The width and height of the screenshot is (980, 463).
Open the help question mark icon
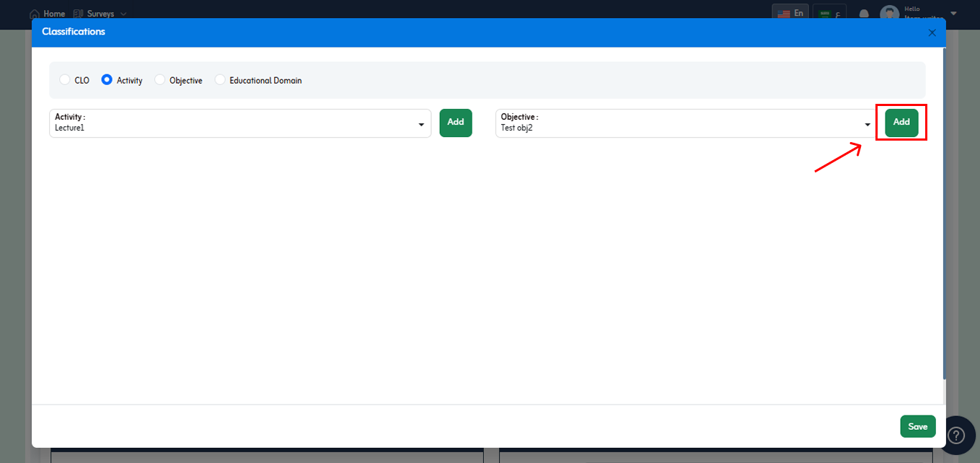[956, 436]
